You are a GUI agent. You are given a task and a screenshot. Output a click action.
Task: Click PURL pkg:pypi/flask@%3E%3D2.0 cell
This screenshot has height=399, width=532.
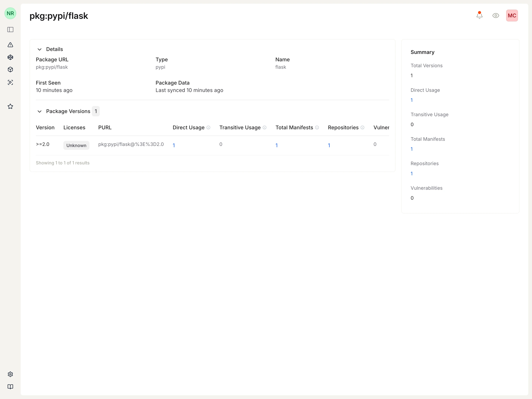tap(131, 144)
